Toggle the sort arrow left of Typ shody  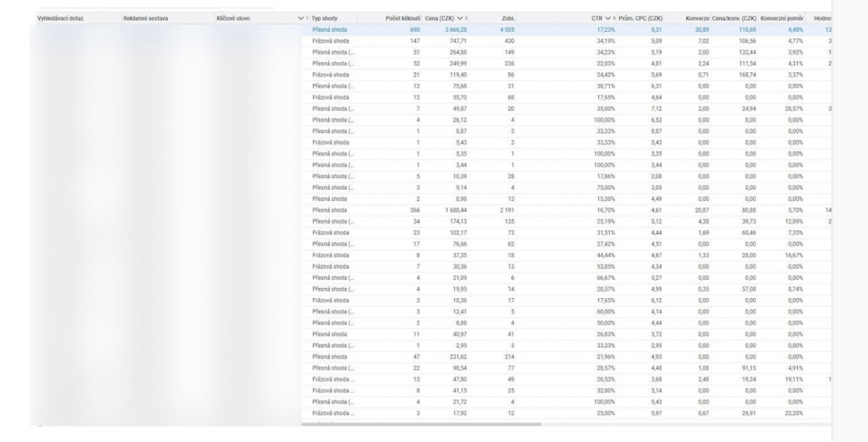tap(302, 17)
